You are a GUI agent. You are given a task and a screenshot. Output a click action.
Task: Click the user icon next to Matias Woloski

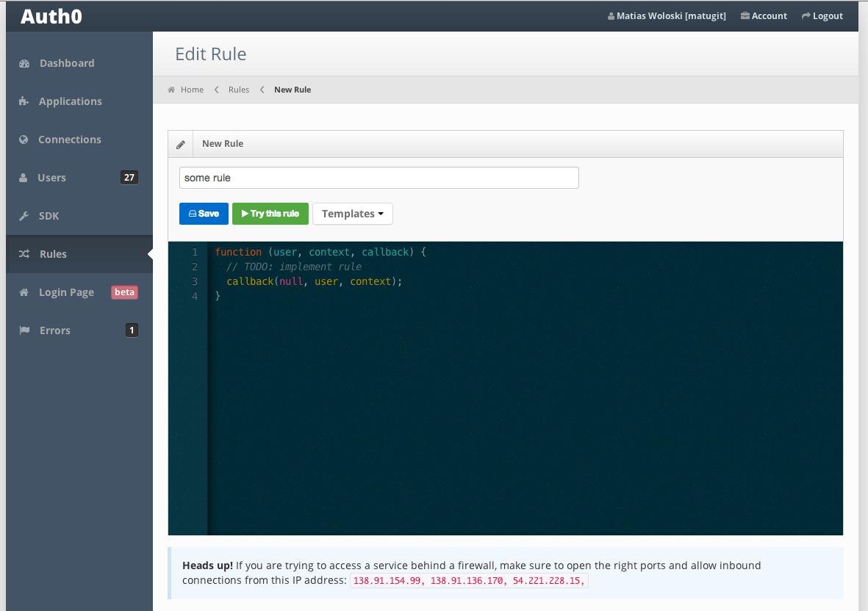(611, 16)
